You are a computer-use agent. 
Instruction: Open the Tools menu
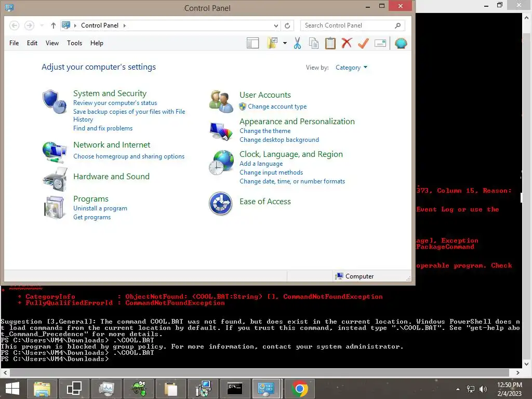pyautogui.click(x=75, y=43)
